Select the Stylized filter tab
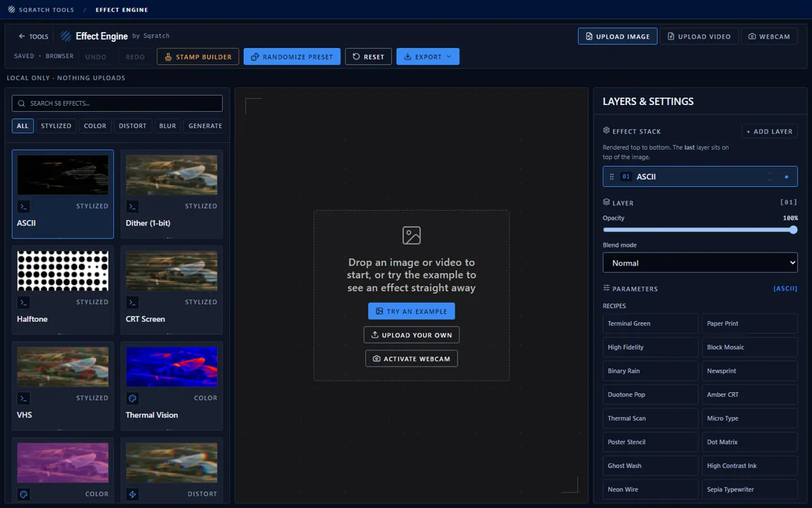 56,126
